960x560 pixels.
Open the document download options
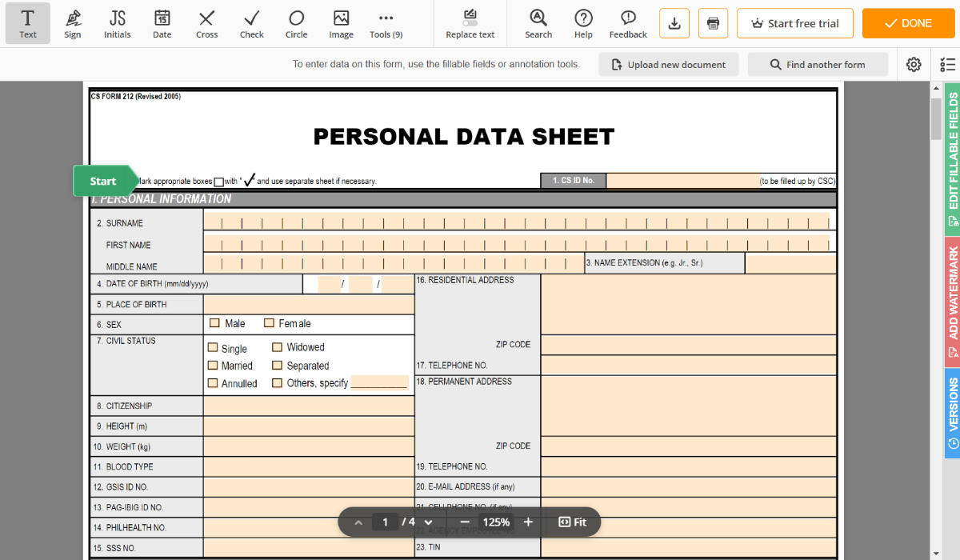pos(674,23)
